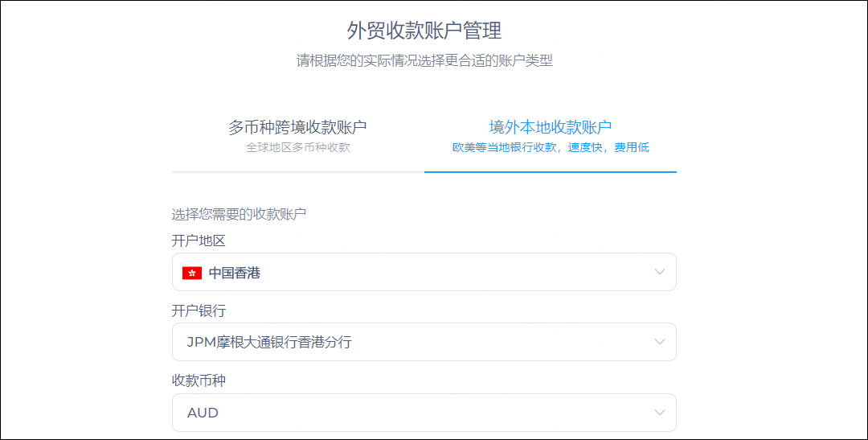This screenshot has height=440, width=868.
Task: Click the 开户银行 field label
Action: (x=199, y=310)
